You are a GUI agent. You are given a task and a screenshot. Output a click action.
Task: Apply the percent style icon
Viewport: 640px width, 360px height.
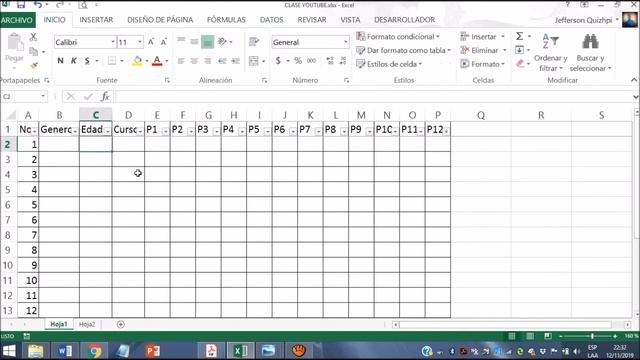click(x=298, y=61)
